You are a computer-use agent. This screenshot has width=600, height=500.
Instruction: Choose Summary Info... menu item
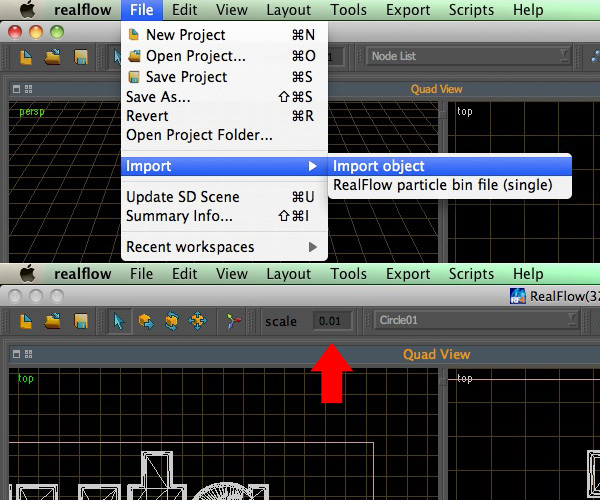point(224,216)
